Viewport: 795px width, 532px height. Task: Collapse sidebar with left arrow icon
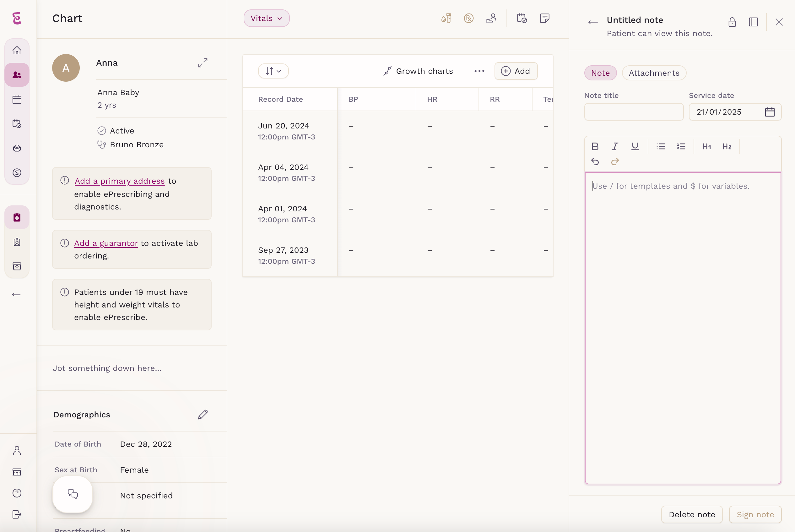tap(16, 295)
